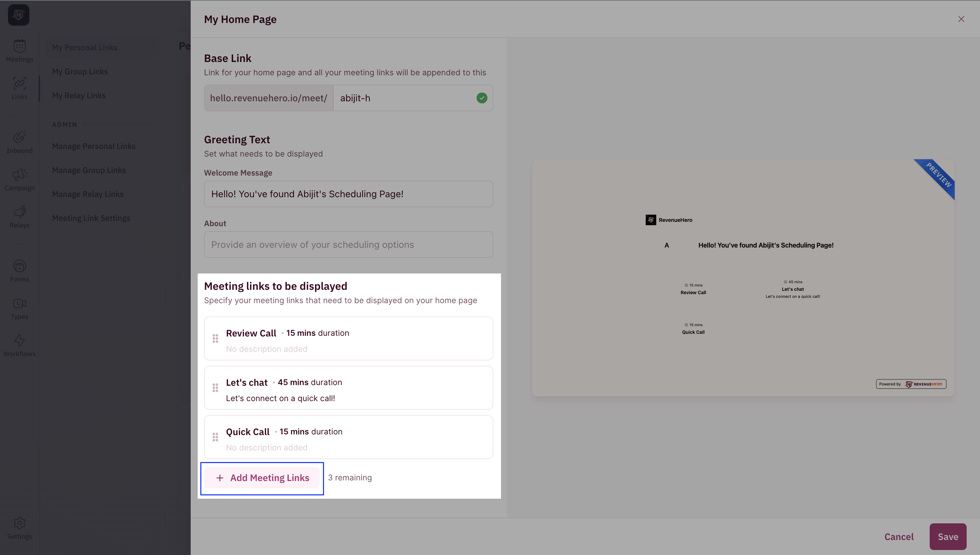Click the Quick Call tile in preview

click(693, 328)
